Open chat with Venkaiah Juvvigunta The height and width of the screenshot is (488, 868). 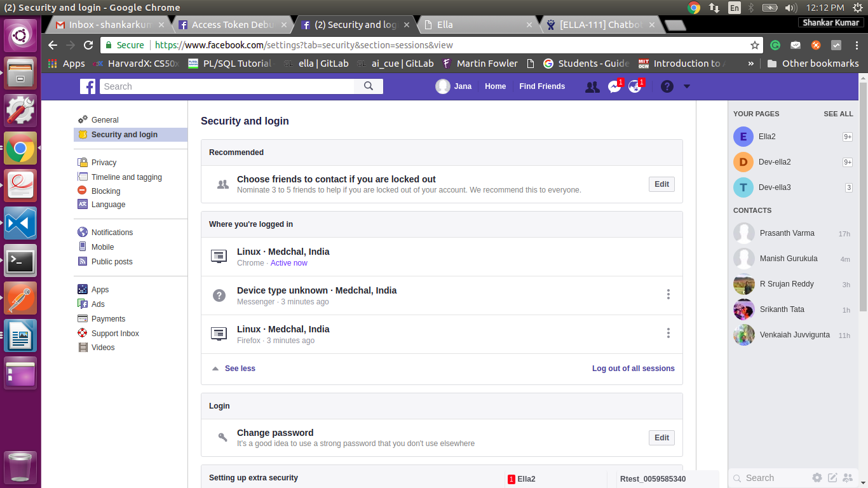[x=792, y=335]
